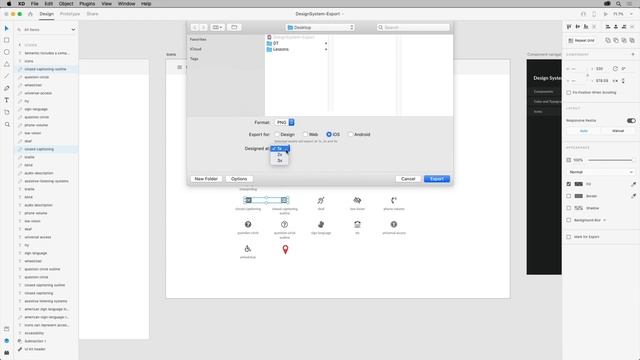Switch to the Share tab
The width and height of the screenshot is (640, 360).
[92, 14]
